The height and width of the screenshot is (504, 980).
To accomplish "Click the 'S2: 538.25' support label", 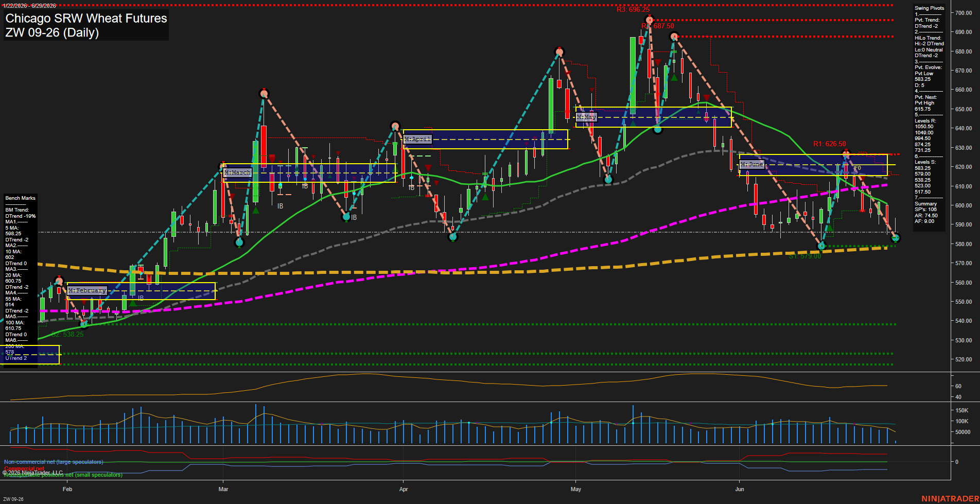I will pyautogui.click(x=67, y=335).
